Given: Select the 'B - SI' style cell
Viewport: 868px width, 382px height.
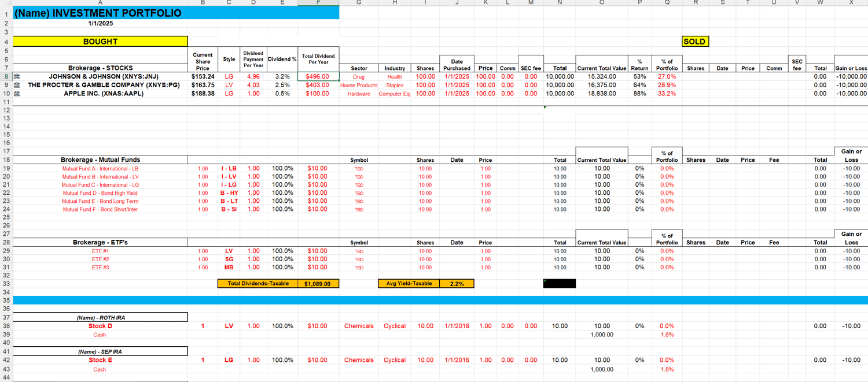Looking at the screenshot, I should (229, 209).
